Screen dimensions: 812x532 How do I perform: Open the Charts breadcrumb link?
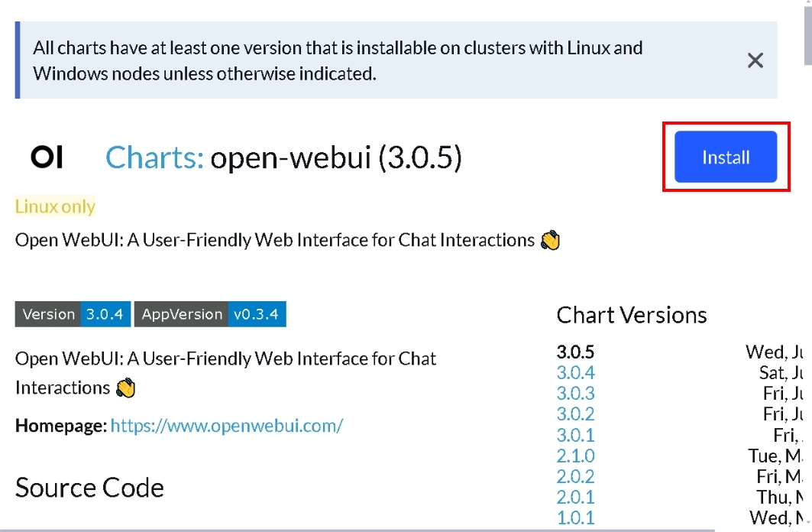coord(155,157)
